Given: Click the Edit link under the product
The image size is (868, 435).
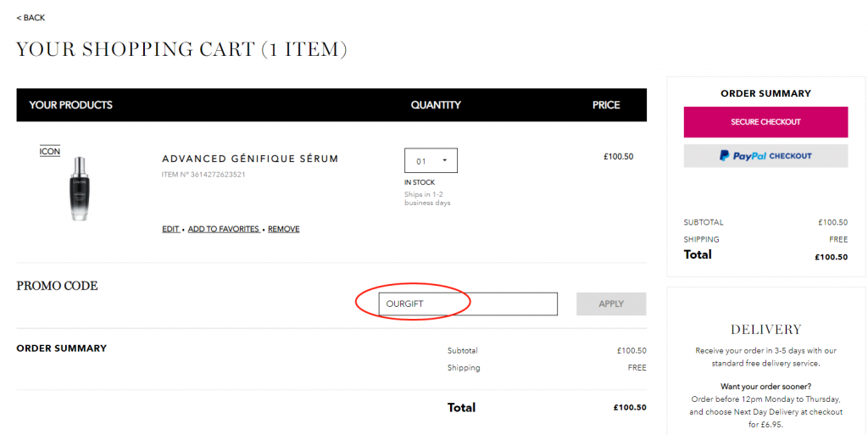Looking at the screenshot, I should coord(170,229).
